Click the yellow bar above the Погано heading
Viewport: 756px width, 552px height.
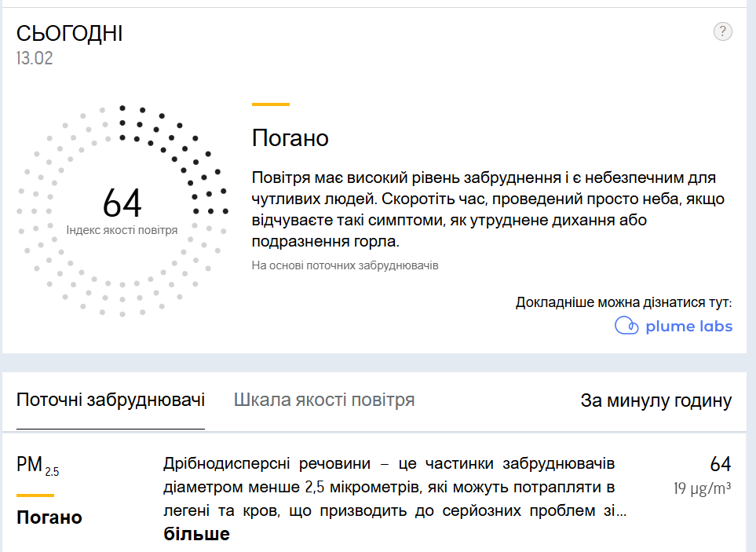click(270, 104)
